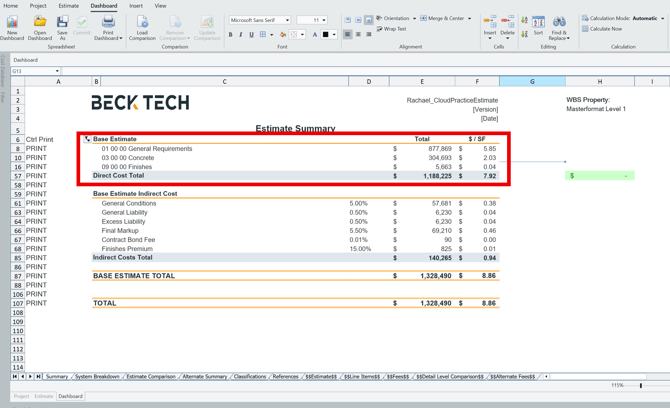The image size is (670, 408).
Task: Align cell content to top
Action: [x=348, y=20]
